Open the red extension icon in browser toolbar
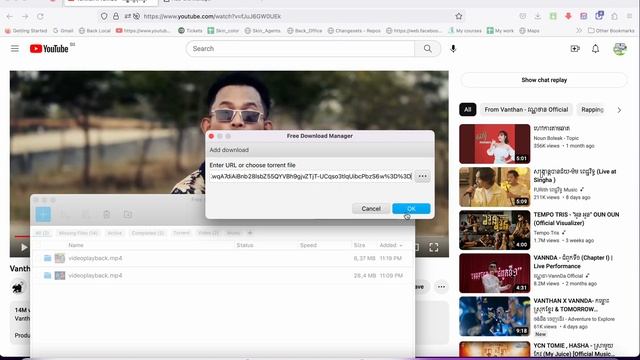The image size is (640, 360). tap(568, 16)
